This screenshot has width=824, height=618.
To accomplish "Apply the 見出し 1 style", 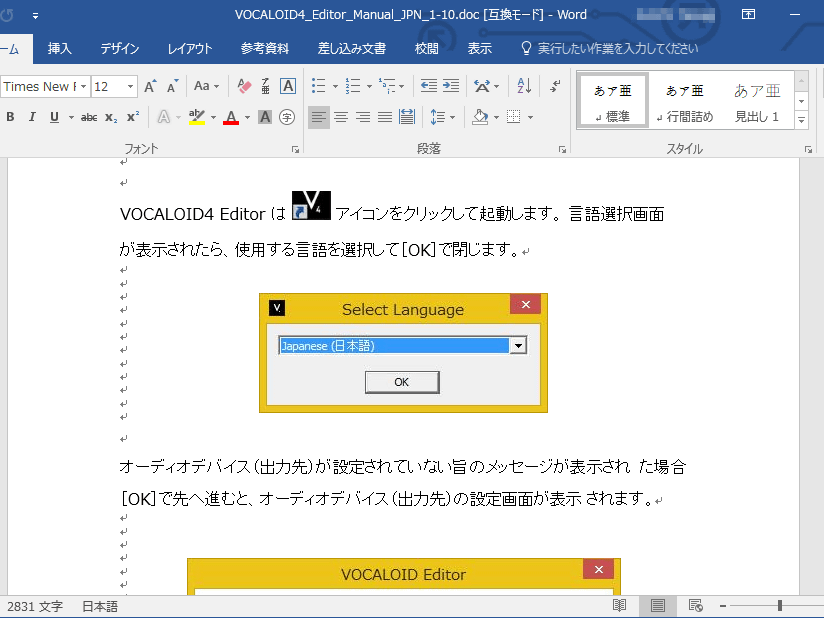I will tap(757, 101).
